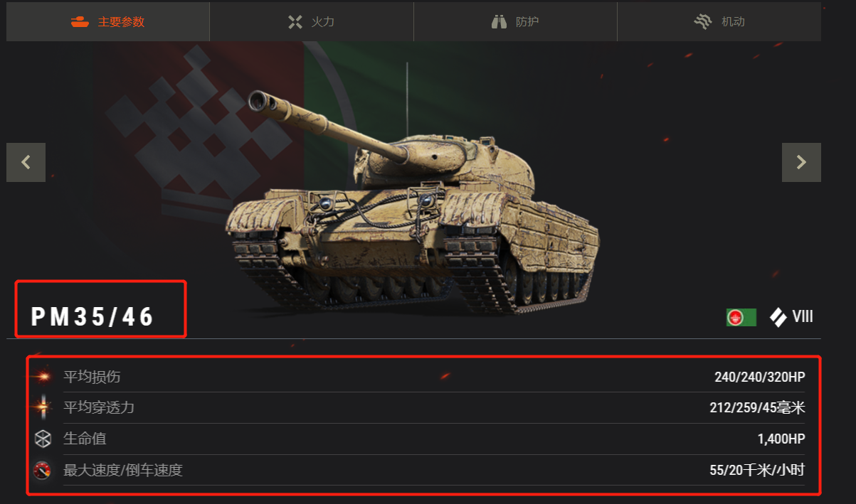
Task: Click the 240/240/320HP damage value
Action: (759, 377)
